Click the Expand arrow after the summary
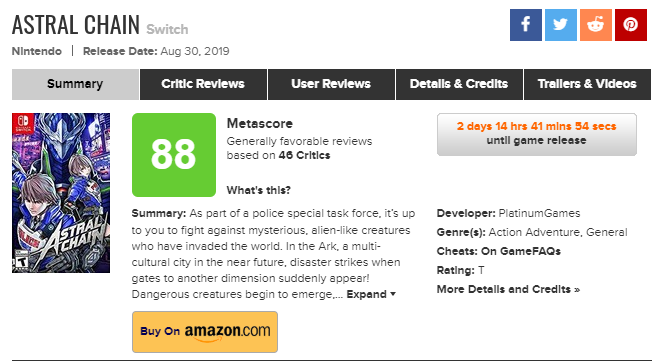Viewport: 652px width, 361px height. coord(371,294)
